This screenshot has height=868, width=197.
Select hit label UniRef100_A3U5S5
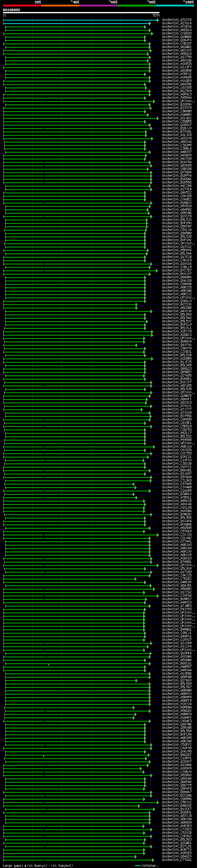(177, 64)
